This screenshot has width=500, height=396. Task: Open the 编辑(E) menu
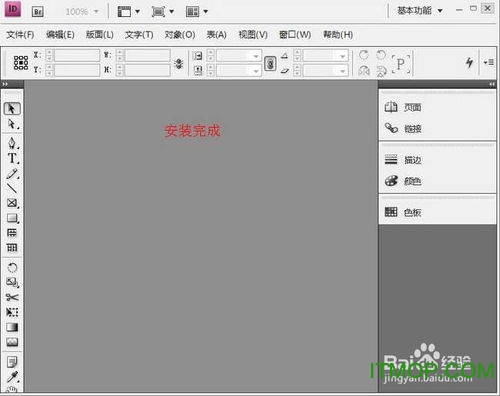pyautogui.click(x=60, y=35)
